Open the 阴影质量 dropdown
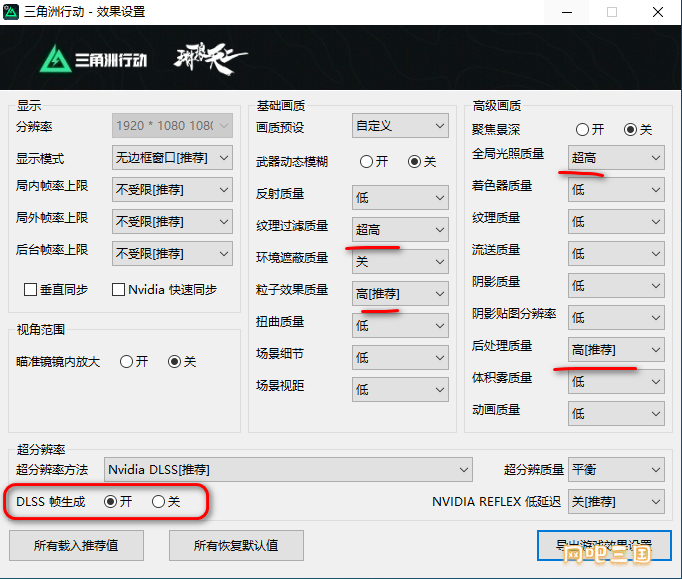682x579 pixels. click(616, 286)
